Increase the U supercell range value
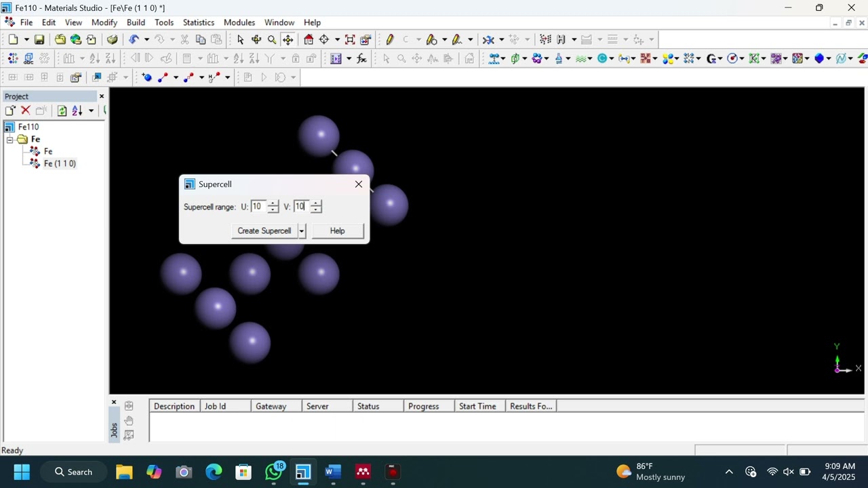Viewport: 868px width, 488px height. click(273, 203)
